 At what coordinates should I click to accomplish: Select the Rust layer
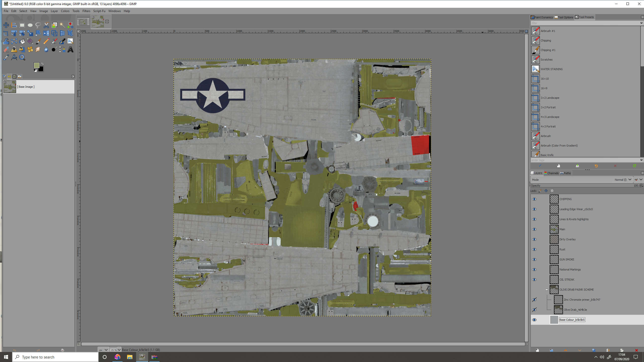pos(562,249)
